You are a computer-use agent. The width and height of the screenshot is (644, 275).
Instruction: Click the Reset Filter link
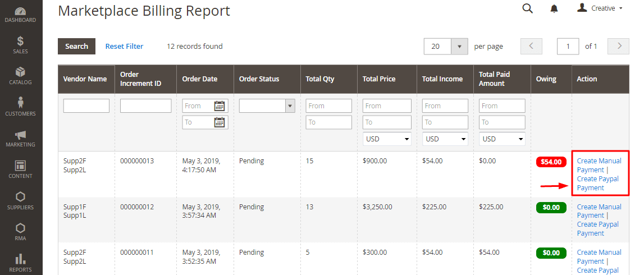[124, 47]
